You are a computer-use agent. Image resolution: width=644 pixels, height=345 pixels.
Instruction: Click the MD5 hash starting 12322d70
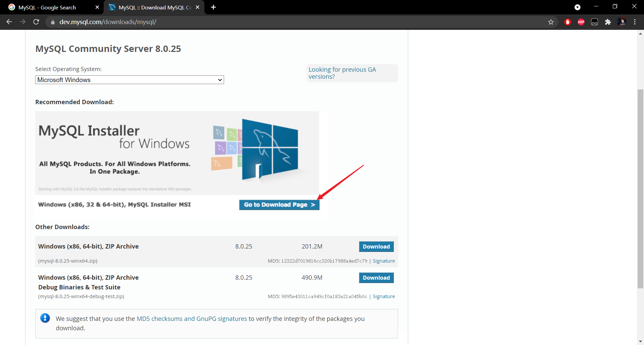click(x=324, y=261)
